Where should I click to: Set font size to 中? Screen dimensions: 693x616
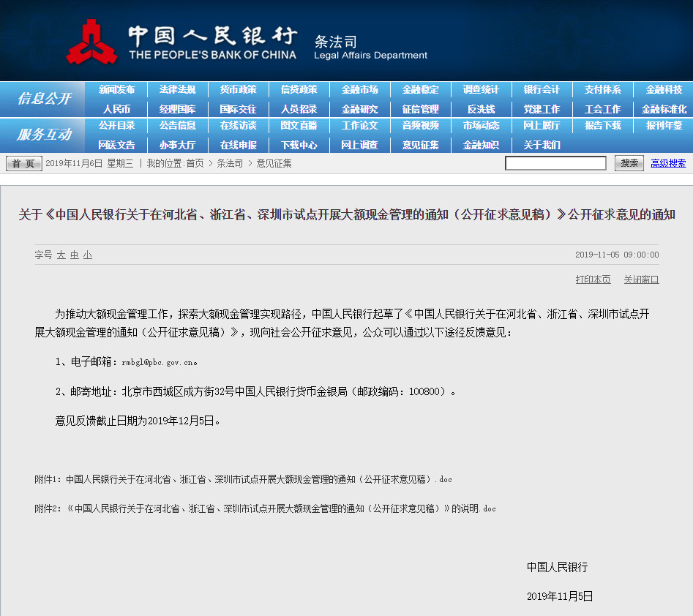[74, 255]
